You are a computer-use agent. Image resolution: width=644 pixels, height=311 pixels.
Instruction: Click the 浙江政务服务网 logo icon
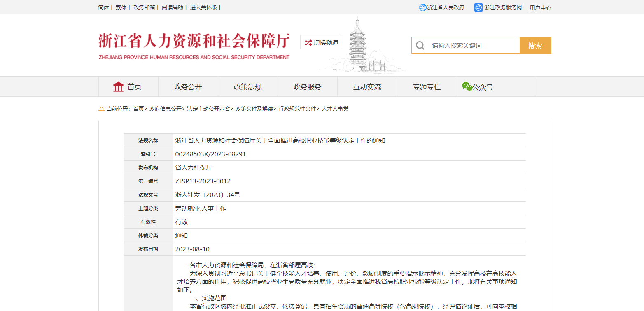[x=478, y=7]
